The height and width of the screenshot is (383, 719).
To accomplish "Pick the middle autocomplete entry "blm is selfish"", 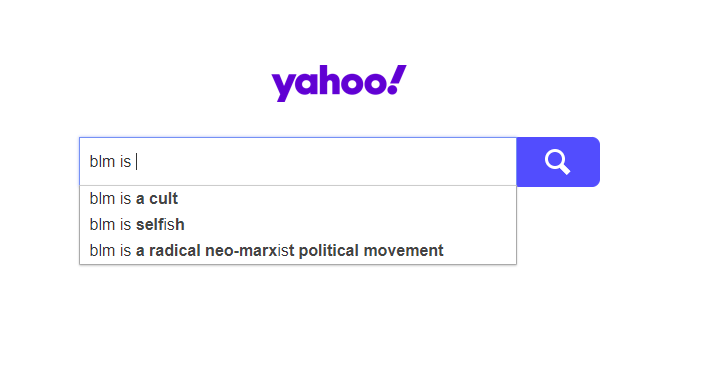I will pos(298,225).
